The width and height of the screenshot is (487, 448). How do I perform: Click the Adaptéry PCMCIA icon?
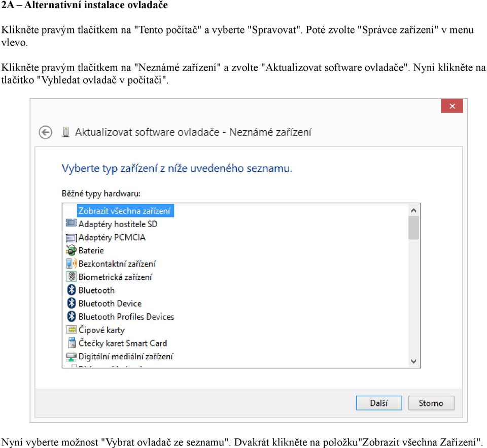point(72,238)
